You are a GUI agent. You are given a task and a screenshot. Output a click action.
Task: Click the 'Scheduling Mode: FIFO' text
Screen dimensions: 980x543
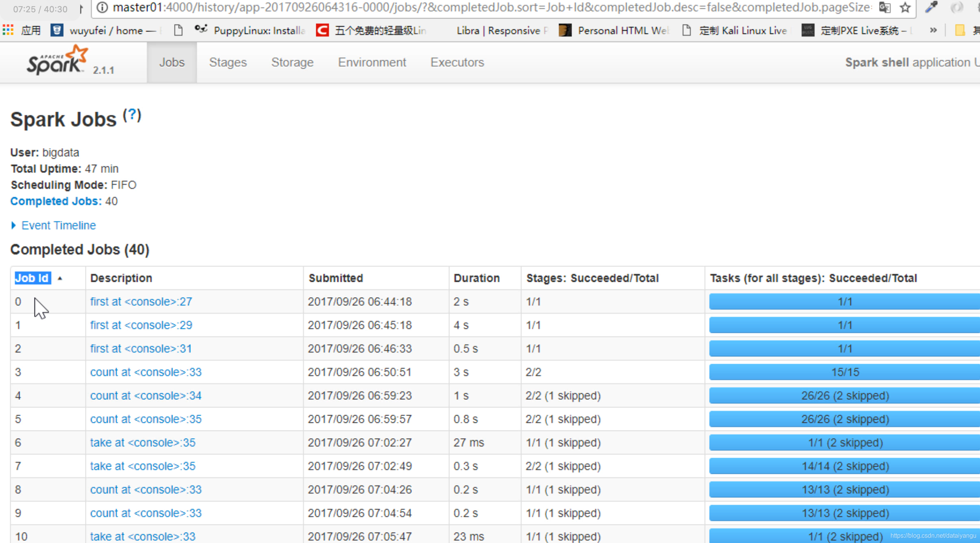pos(73,185)
